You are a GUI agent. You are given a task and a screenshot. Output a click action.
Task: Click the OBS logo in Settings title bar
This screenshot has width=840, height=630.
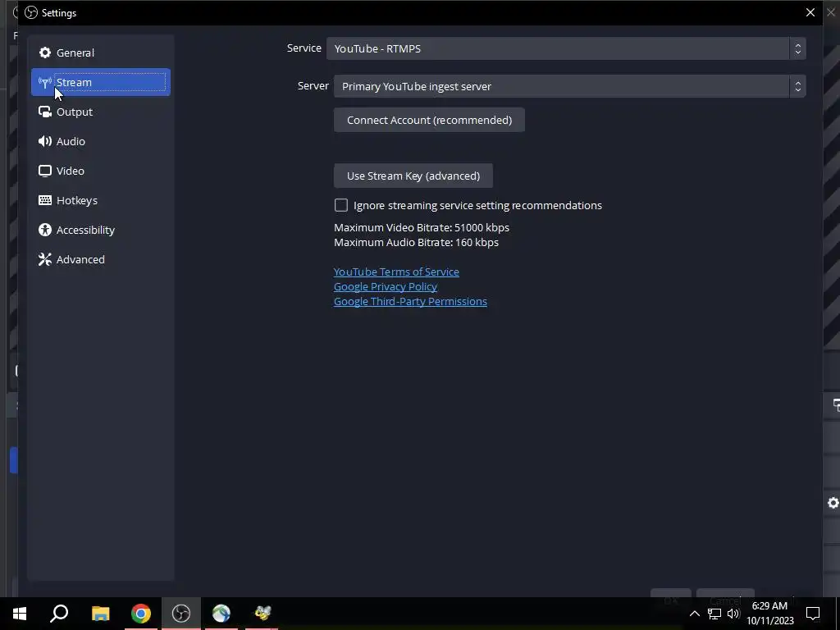pyautogui.click(x=31, y=12)
